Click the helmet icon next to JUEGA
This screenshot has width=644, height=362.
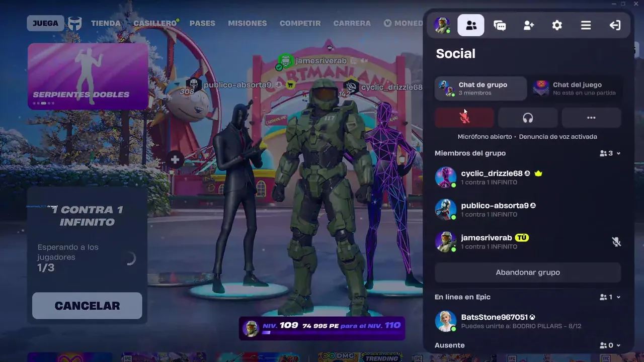click(x=75, y=24)
